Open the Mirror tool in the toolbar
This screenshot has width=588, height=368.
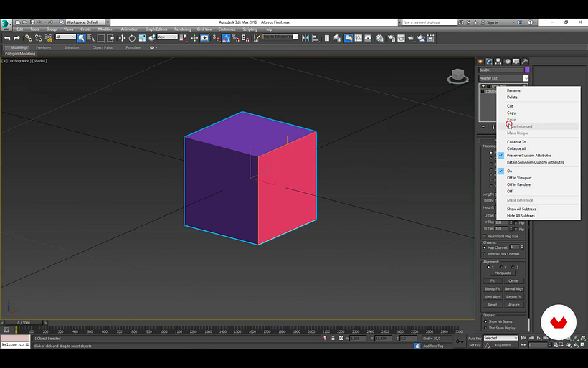[x=305, y=38]
